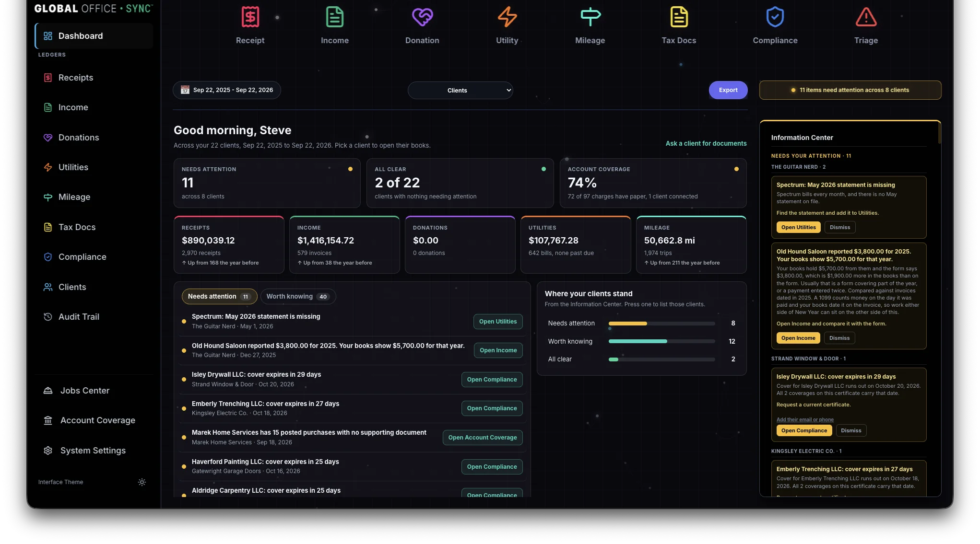Switch to the Worth knowing tab
Screen dimensions: 980x544
click(298, 297)
